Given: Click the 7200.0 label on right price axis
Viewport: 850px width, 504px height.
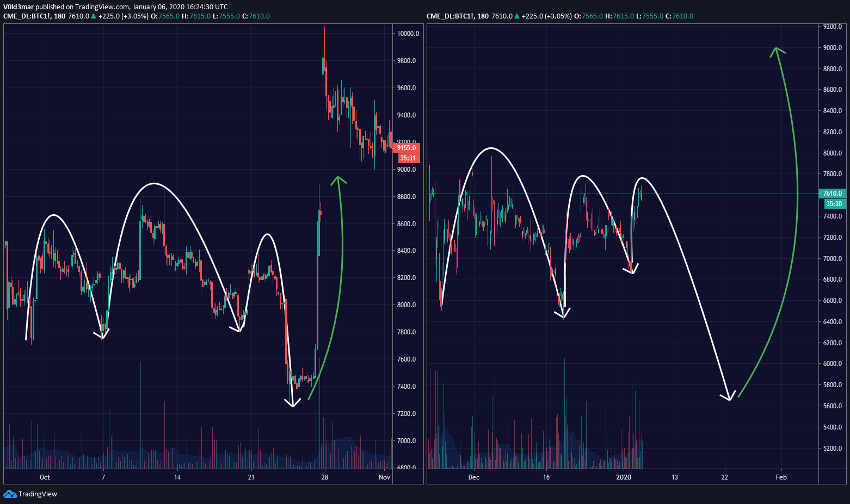Looking at the screenshot, I should click(833, 238).
